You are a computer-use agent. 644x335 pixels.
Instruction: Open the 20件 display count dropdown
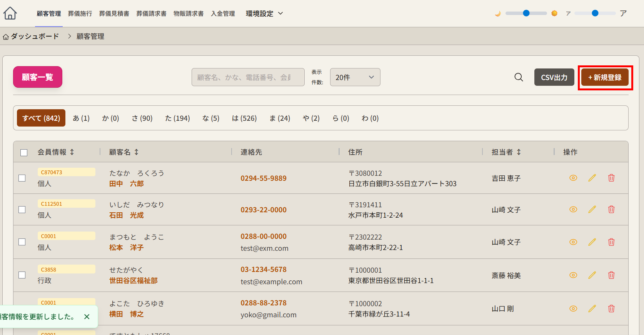[355, 77]
